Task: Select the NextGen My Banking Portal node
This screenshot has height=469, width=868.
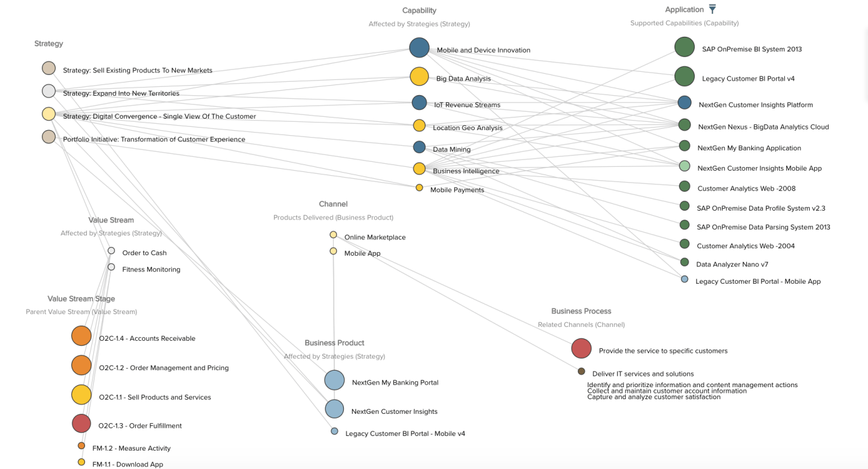Action: (x=334, y=380)
